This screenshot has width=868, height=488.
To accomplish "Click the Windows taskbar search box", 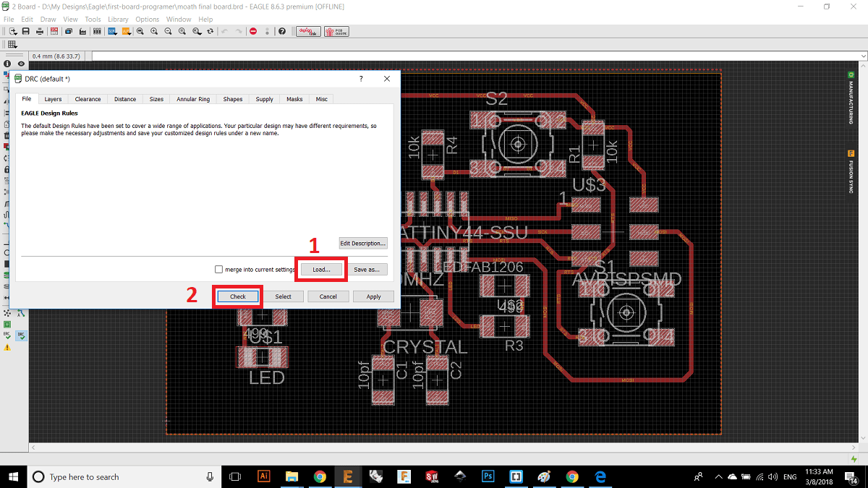I will [x=126, y=476].
